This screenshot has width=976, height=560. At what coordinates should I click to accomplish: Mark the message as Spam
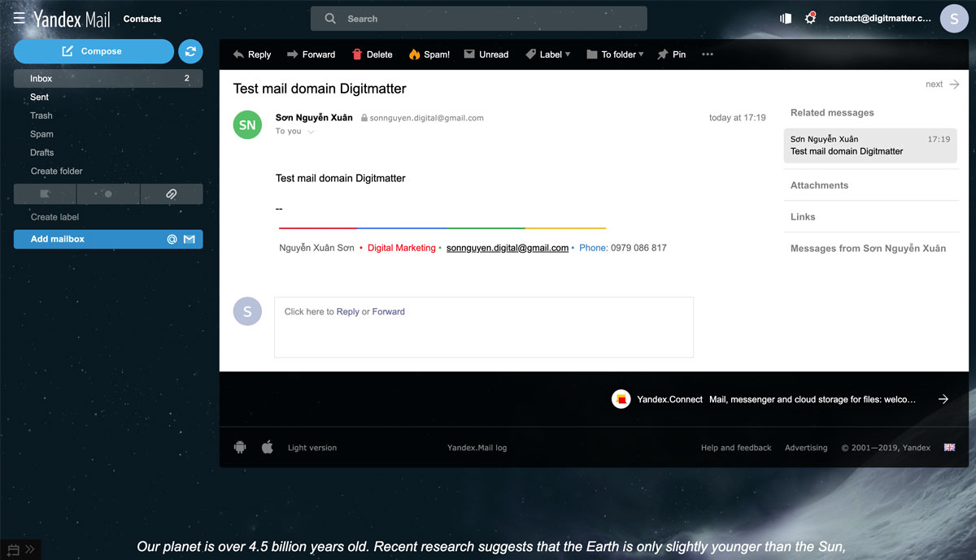tap(429, 54)
